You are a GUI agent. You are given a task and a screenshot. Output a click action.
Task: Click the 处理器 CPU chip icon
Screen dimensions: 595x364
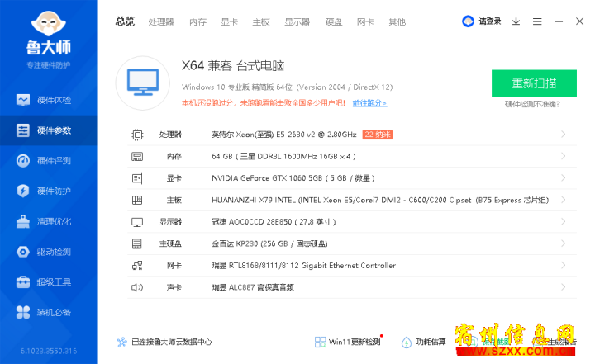coord(137,135)
